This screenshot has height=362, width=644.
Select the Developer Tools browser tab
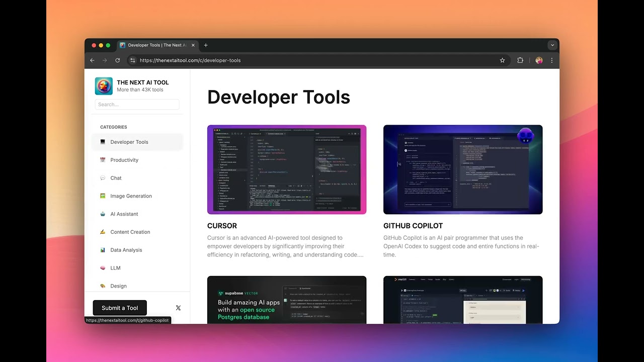point(157,45)
